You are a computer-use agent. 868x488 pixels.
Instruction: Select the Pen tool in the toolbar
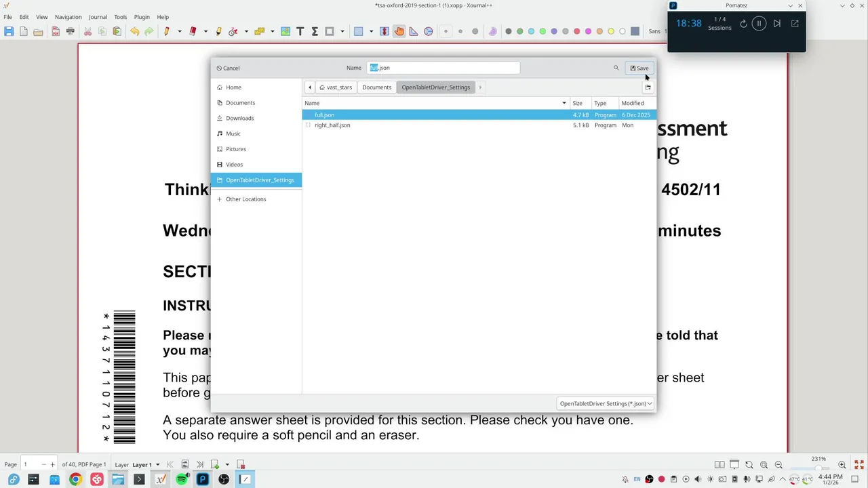coord(166,31)
